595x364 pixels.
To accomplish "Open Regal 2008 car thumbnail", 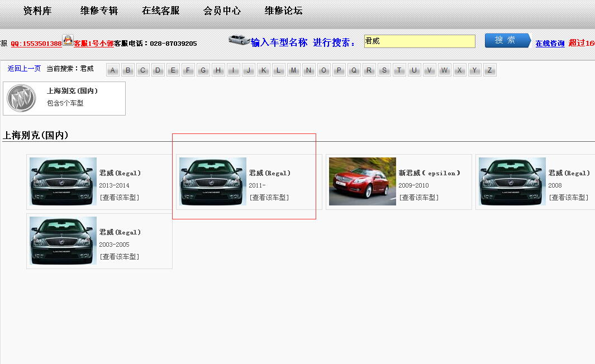I will tap(512, 181).
